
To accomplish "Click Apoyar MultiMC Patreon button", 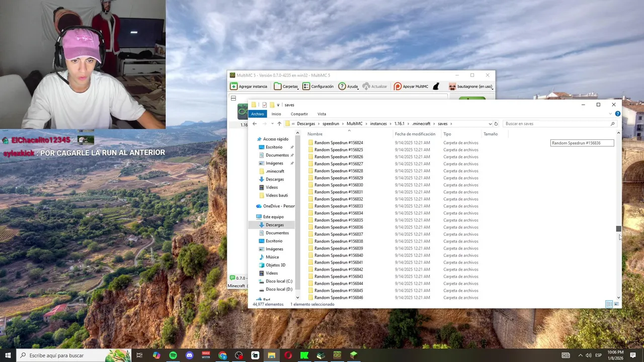I will 411,86.
